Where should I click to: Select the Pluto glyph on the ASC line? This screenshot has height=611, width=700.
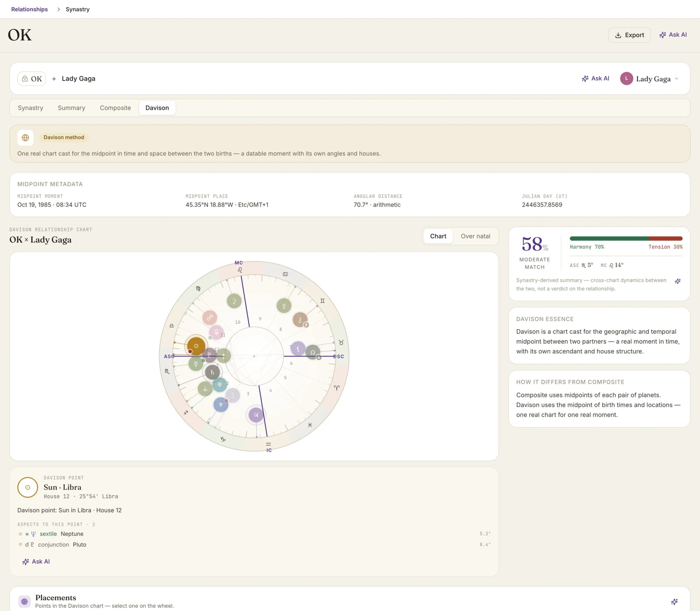(209, 355)
